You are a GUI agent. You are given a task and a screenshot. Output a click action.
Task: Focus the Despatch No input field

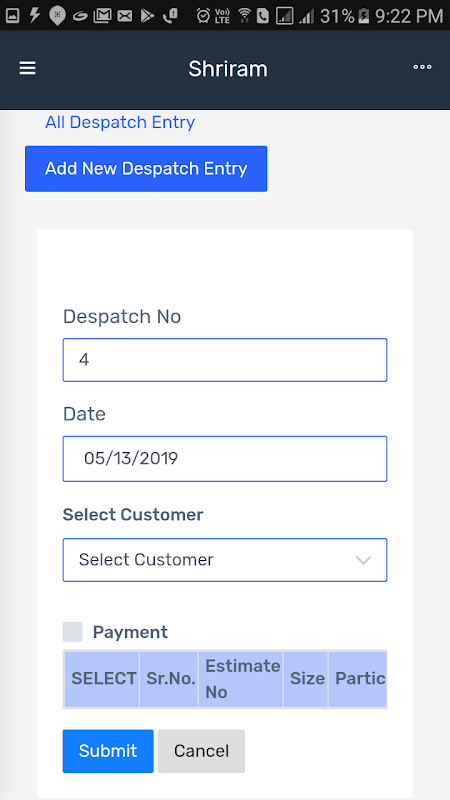click(x=225, y=360)
